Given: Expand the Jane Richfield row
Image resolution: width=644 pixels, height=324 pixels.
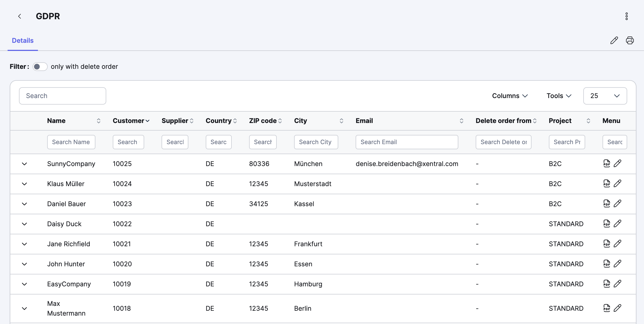Looking at the screenshot, I should [x=24, y=244].
